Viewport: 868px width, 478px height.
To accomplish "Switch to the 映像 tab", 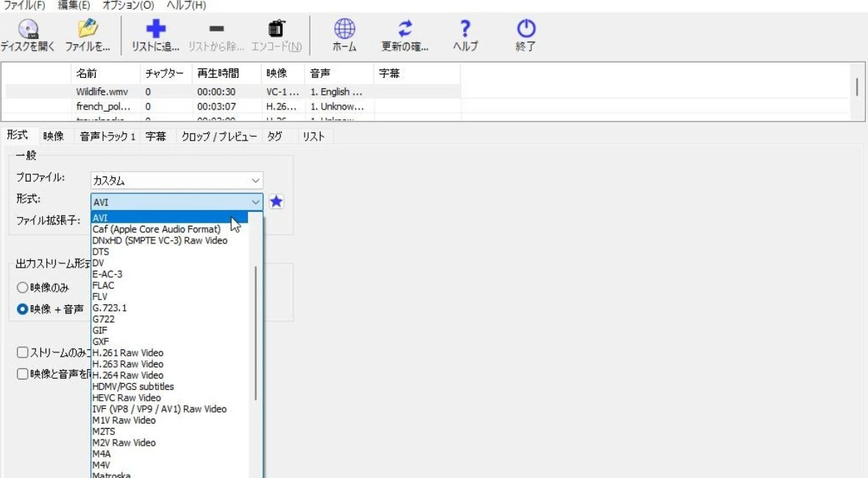I will pyautogui.click(x=54, y=136).
